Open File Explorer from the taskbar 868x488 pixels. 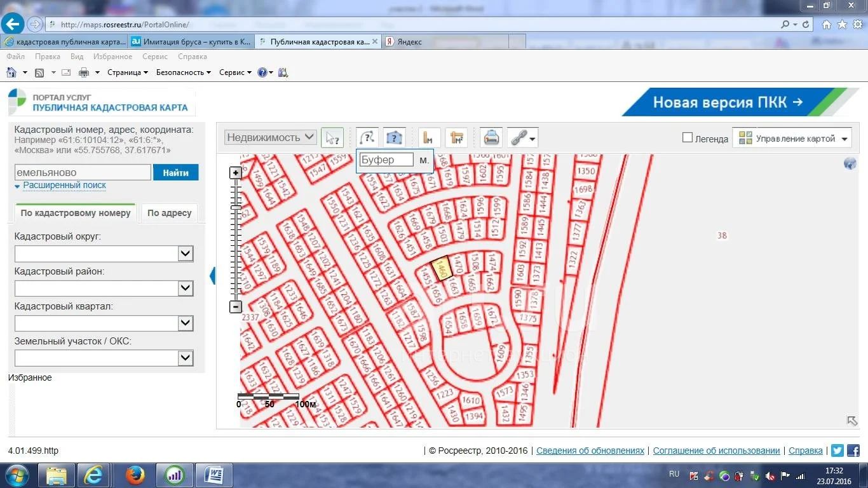56,475
